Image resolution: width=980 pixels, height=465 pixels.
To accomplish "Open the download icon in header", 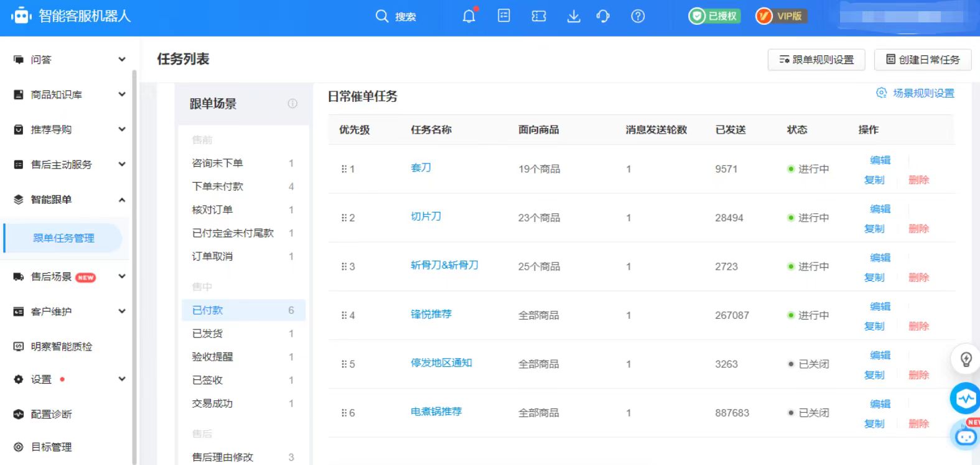I will pos(574,16).
